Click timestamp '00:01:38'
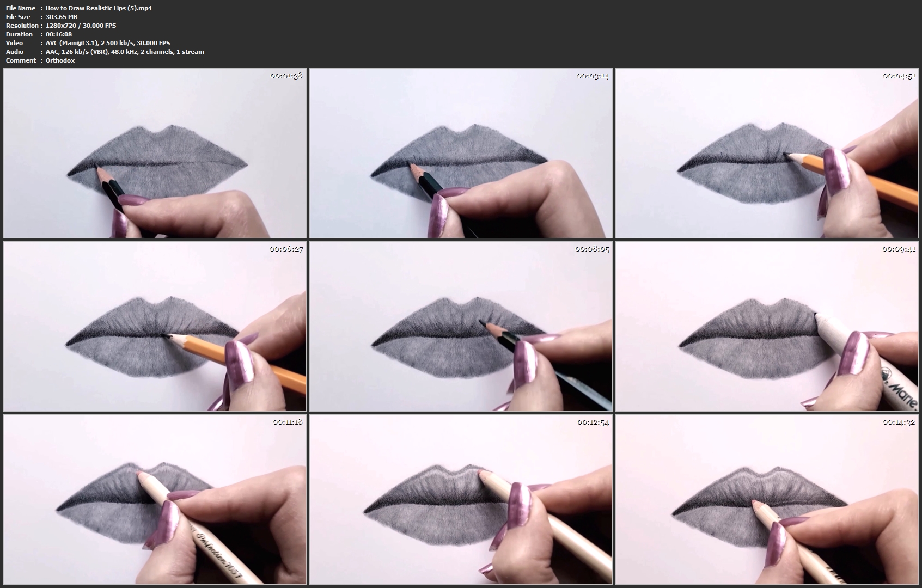The width and height of the screenshot is (922, 588). [286, 76]
